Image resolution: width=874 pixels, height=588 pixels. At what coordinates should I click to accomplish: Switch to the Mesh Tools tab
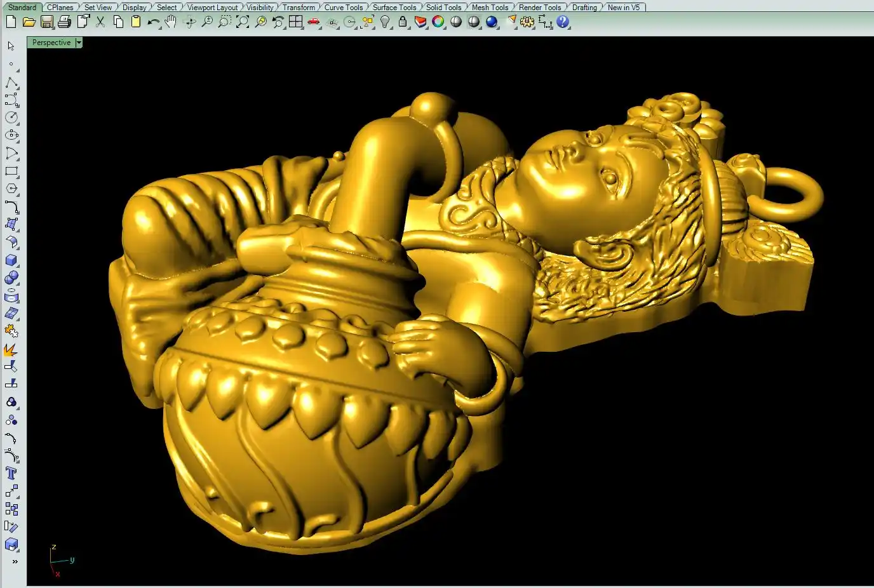pos(490,8)
